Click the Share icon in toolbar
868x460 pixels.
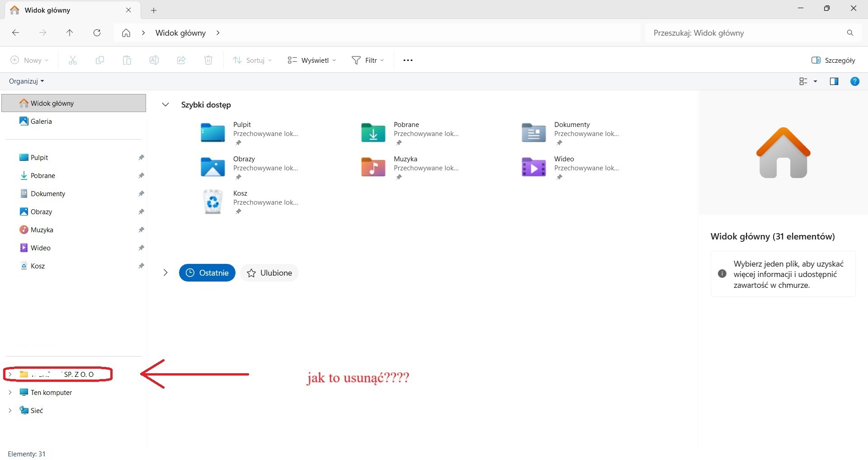point(181,60)
